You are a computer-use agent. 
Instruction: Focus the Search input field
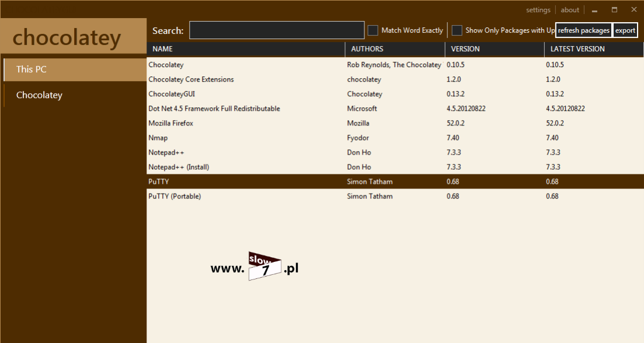(x=276, y=30)
